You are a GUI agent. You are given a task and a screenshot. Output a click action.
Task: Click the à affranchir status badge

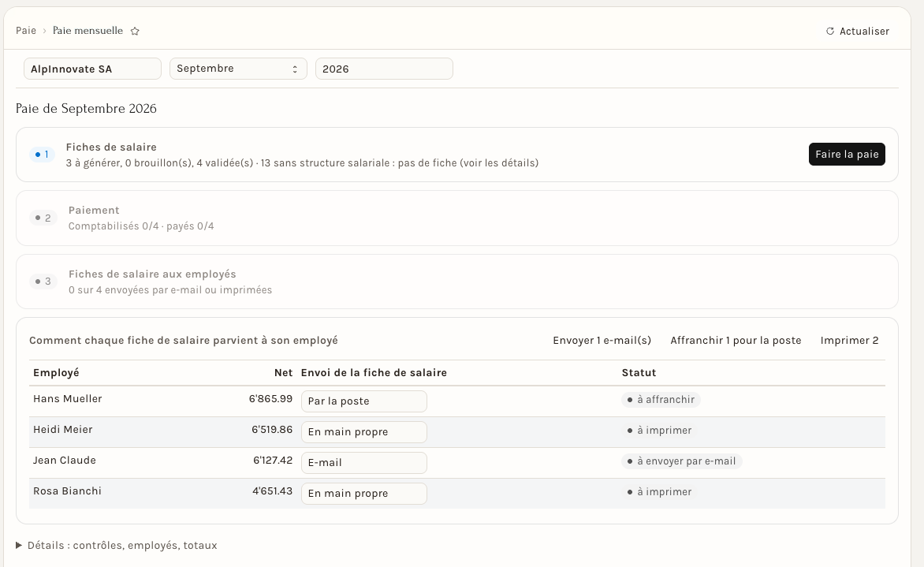[x=661, y=400]
